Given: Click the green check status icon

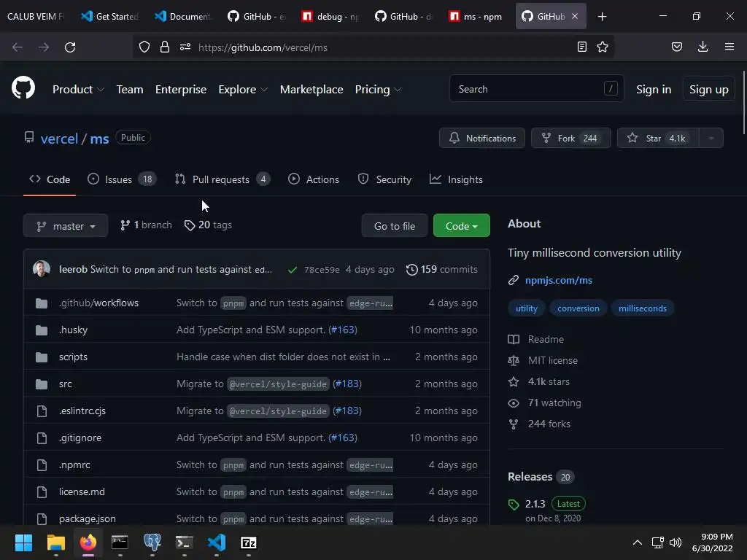Looking at the screenshot, I should [x=293, y=270].
